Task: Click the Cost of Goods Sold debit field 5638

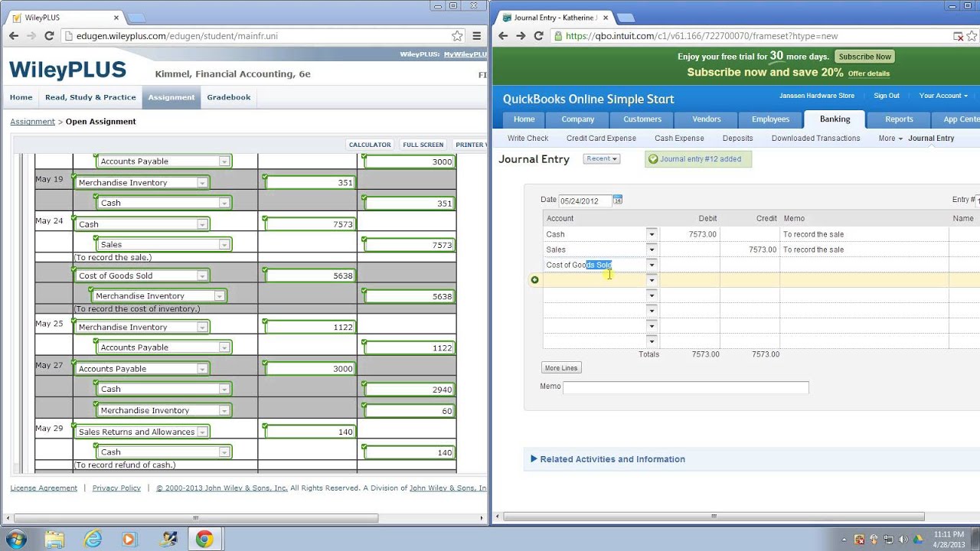Action: [x=310, y=275]
